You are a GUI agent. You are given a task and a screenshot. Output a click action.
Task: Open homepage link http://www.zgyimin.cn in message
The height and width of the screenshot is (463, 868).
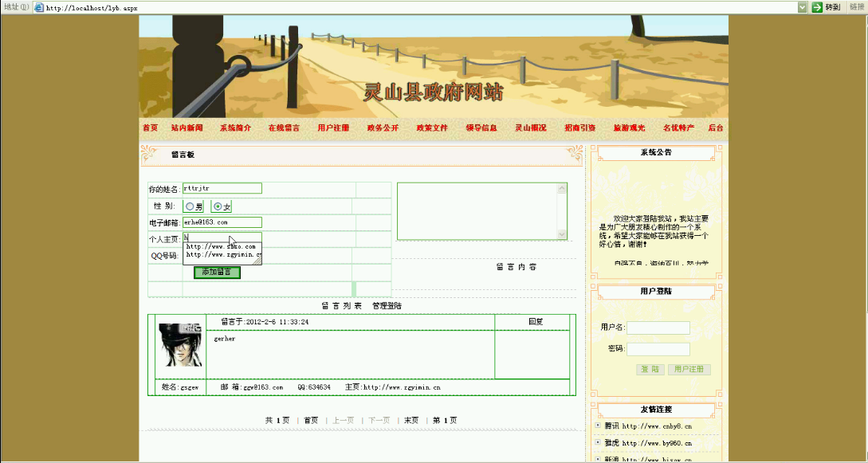pyautogui.click(x=402, y=387)
